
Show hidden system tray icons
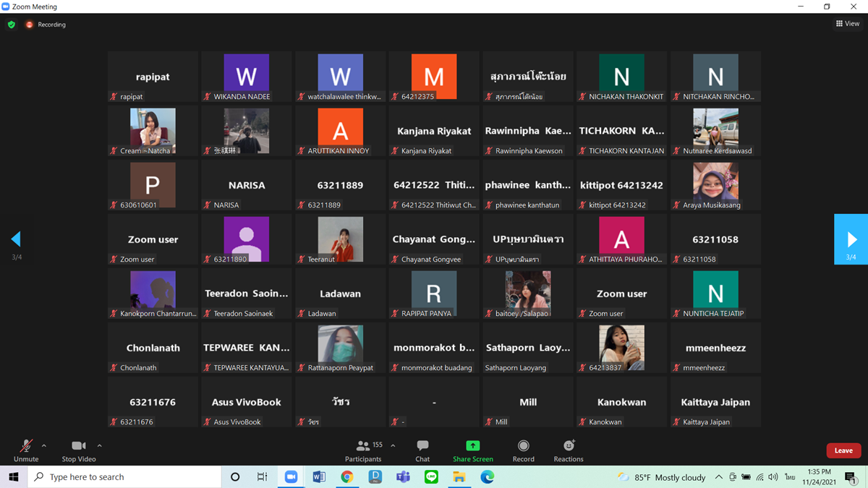click(x=718, y=477)
